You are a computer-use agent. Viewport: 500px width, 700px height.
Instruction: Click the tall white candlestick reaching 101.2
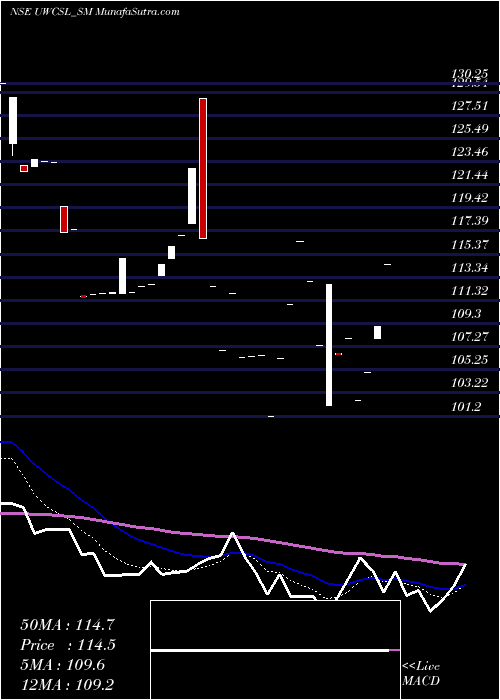329,345
